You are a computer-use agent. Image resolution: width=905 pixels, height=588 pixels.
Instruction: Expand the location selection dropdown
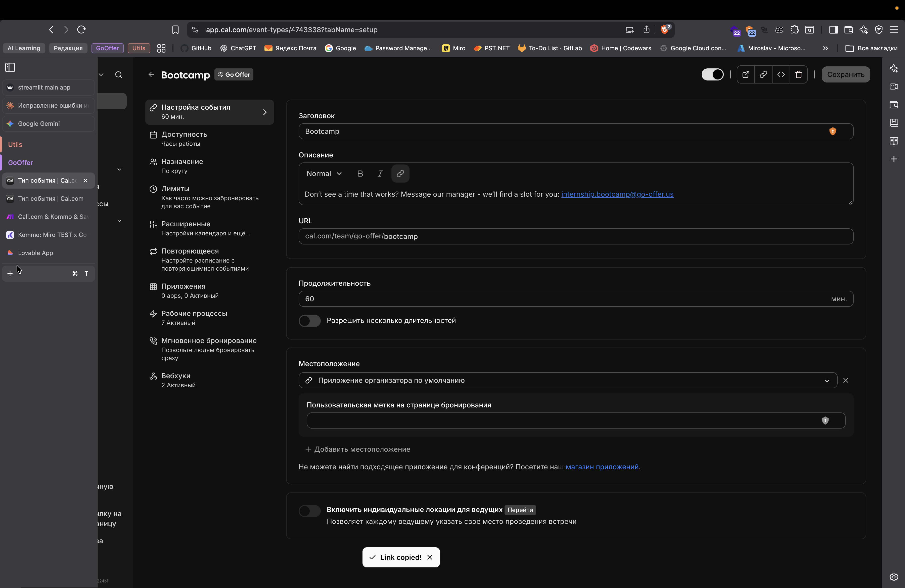[x=826, y=381]
